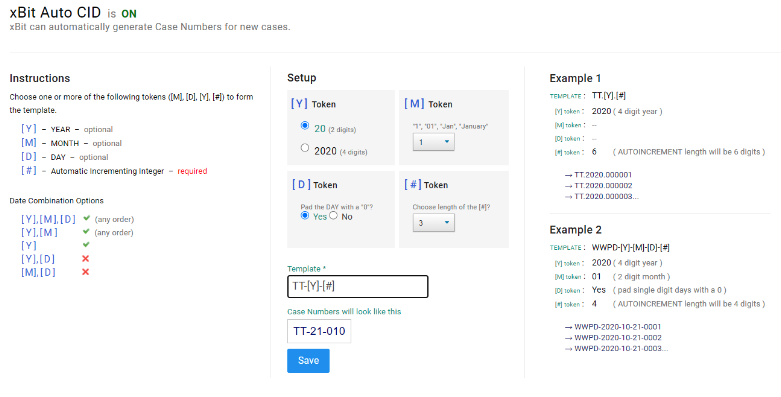
Task: Open the [#] length dropdown
Action: [x=433, y=223]
